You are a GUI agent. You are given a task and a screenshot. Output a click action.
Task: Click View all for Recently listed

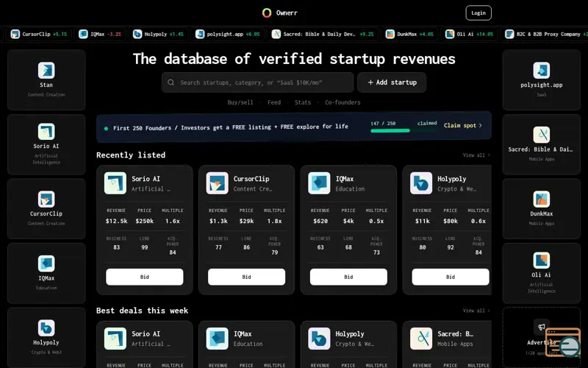[x=476, y=155]
